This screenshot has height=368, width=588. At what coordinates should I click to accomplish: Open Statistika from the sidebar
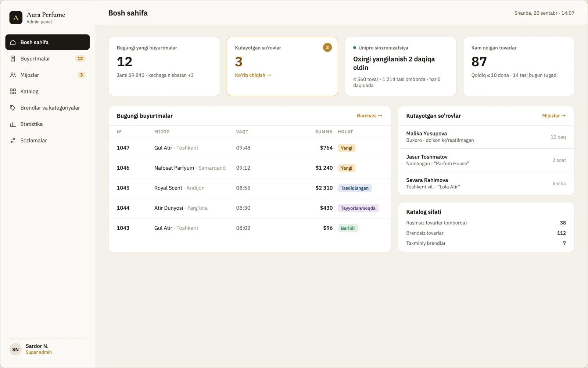47,124
